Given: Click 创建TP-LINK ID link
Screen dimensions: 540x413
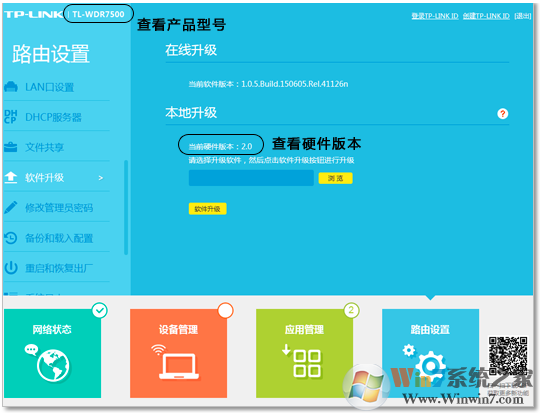Looking at the screenshot, I should 486,16.
